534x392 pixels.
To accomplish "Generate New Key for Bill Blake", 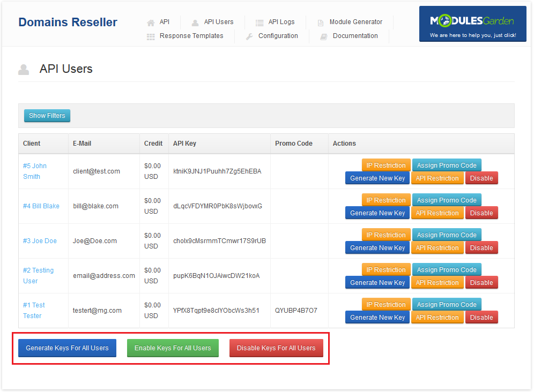I will 377,213.
